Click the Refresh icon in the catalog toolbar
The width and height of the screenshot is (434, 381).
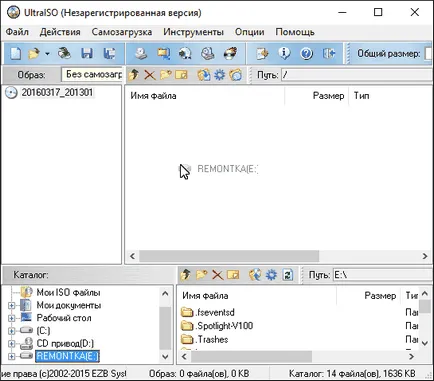click(287, 275)
